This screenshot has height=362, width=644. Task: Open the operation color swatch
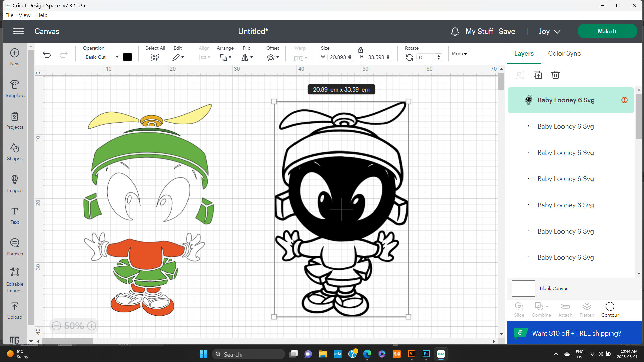pos(127,57)
